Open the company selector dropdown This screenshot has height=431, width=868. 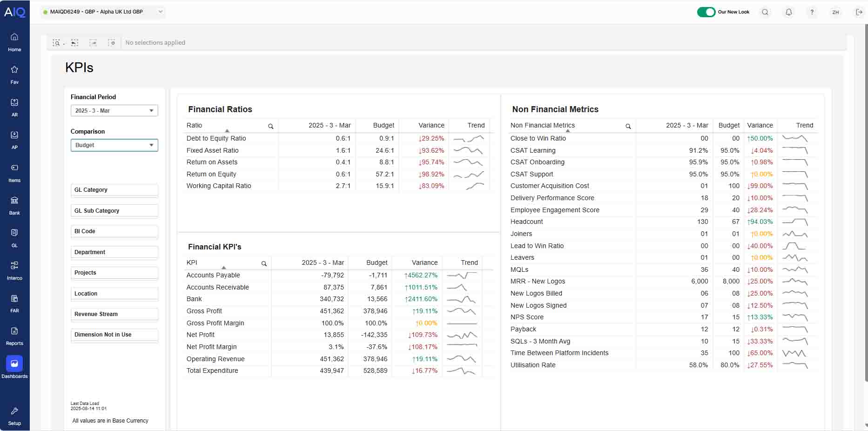click(103, 12)
